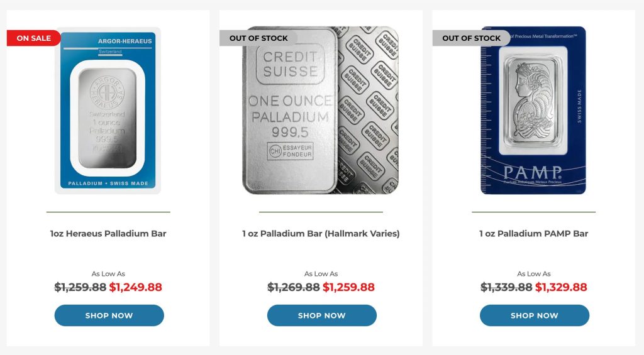Click the red $1,259.88 Hallmark Varies price

[x=348, y=287]
